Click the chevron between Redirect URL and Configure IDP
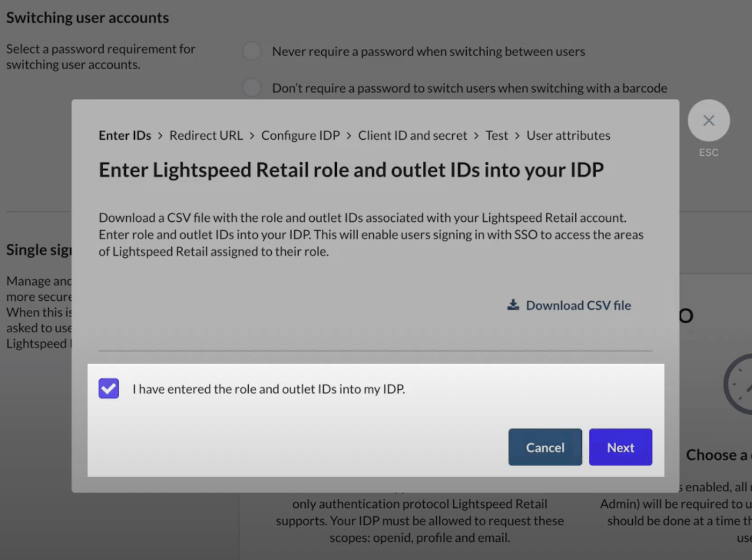 pyautogui.click(x=252, y=136)
